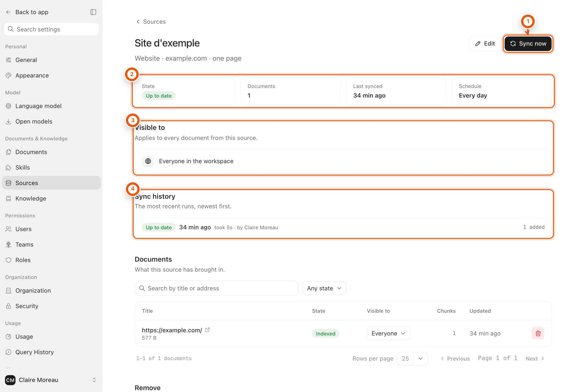Click the Back to app arrow
This screenshot has width=584, height=392.
[x=8, y=12]
